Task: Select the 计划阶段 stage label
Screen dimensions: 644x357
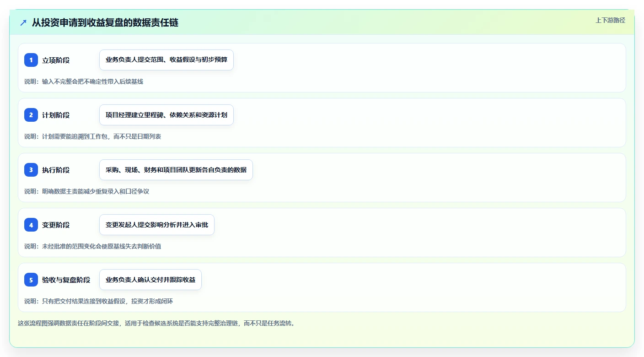Action: 56,115
